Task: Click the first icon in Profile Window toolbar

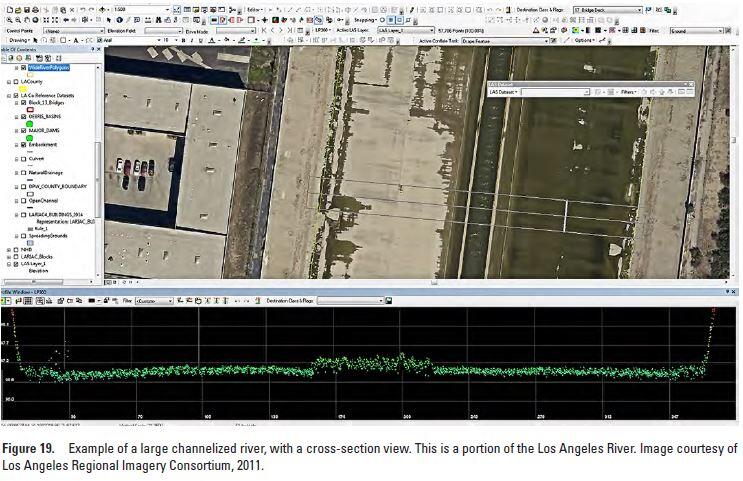Action: (5, 300)
